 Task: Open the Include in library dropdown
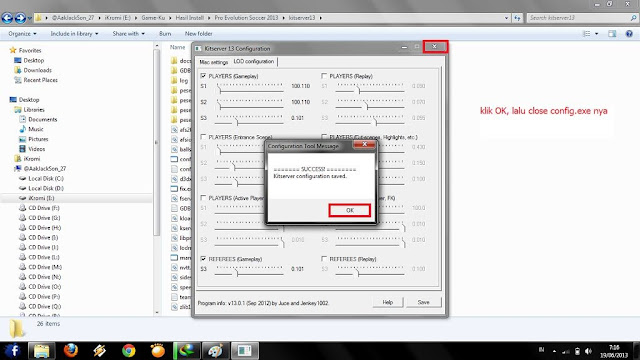tap(74, 33)
